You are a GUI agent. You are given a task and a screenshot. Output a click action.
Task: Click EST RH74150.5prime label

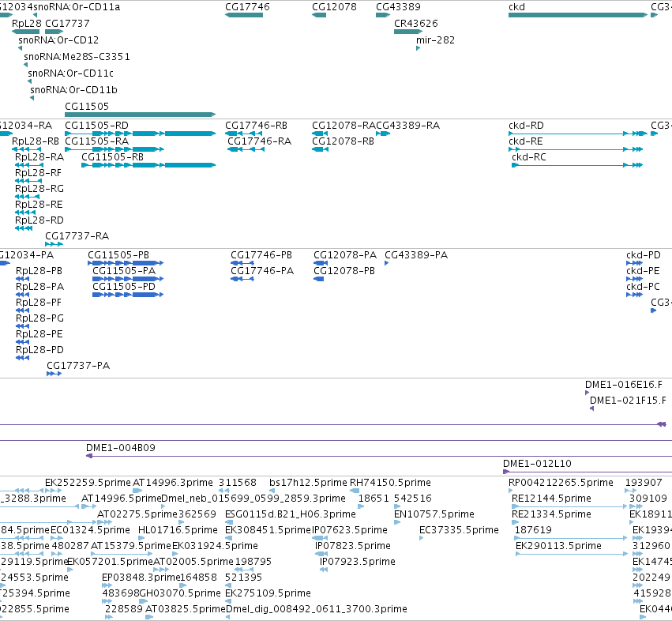[390, 483]
